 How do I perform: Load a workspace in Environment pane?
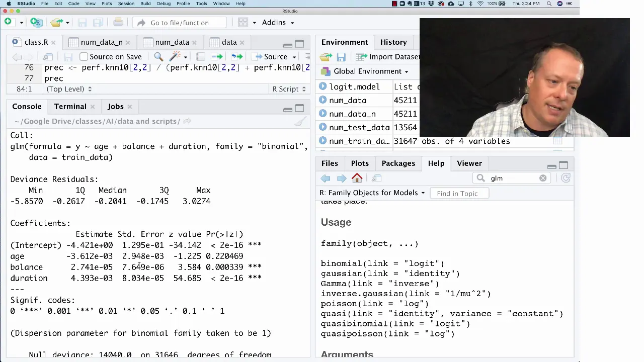tap(326, 57)
